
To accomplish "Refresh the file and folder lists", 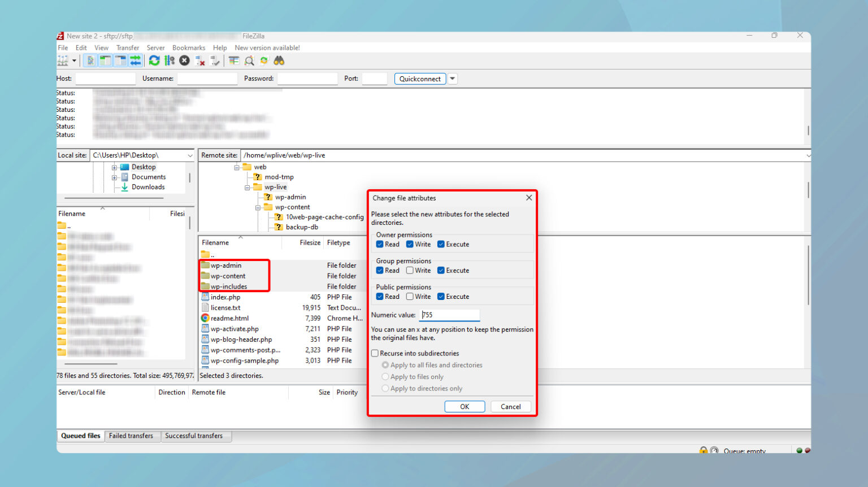I will pos(154,61).
